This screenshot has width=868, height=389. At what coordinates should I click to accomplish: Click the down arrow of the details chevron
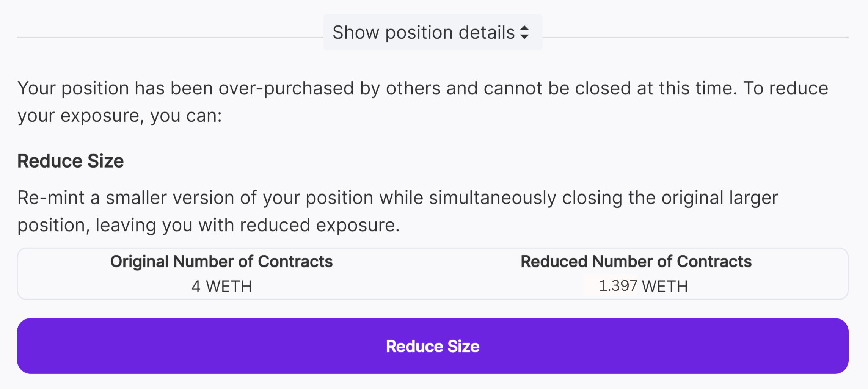click(524, 37)
